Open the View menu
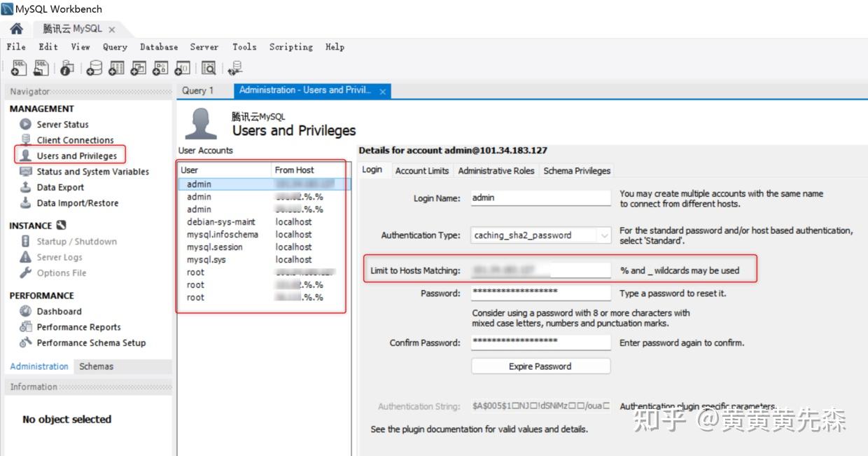 pyautogui.click(x=80, y=47)
